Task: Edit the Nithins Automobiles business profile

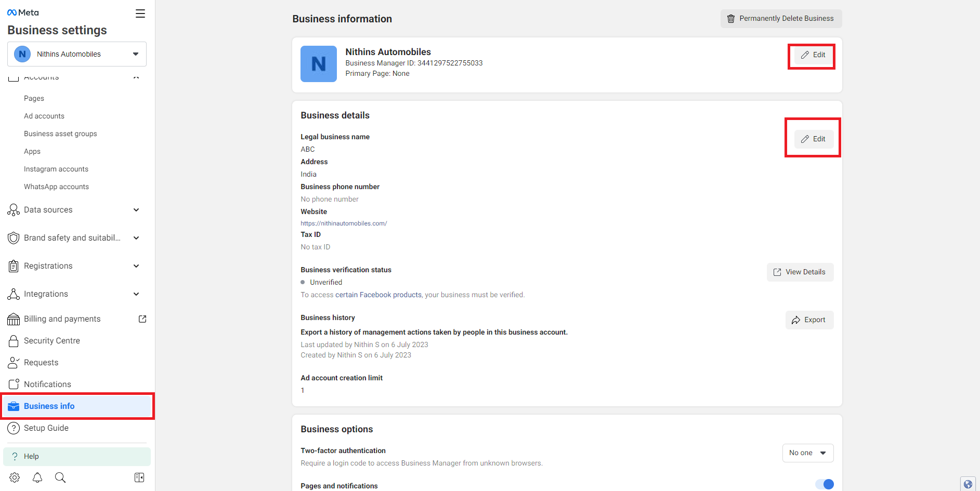Action: (813, 55)
